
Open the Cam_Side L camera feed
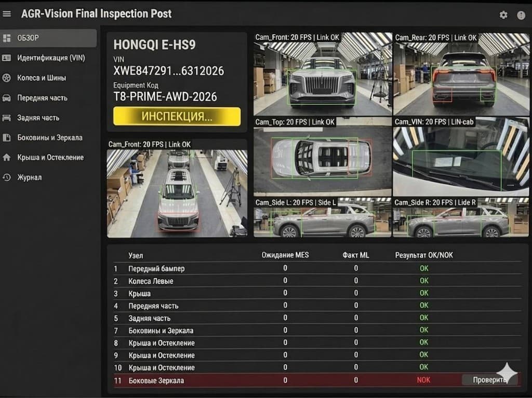tap(322, 221)
